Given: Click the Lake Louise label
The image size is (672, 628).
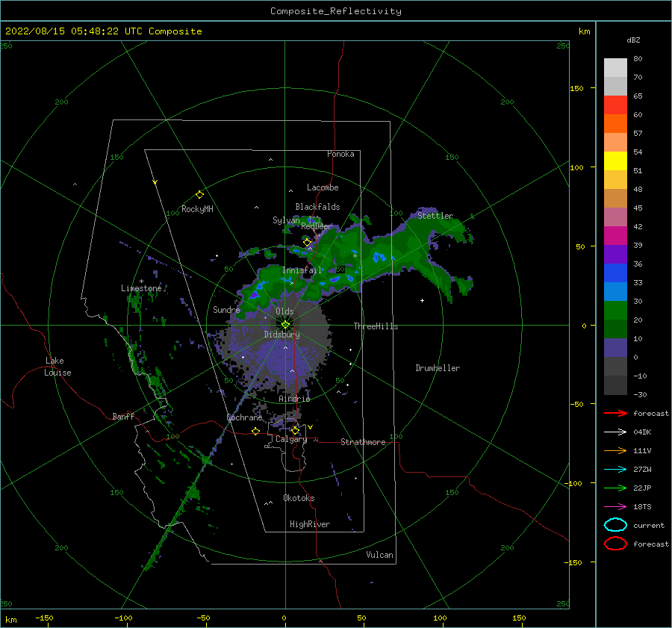Looking at the screenshot, I should pyautogui.click(x=57, y=367).
